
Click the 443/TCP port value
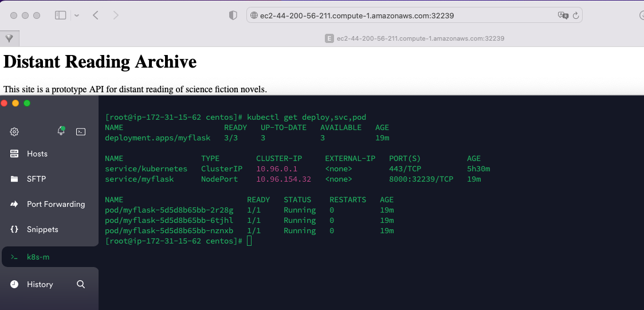click(405, 169)
